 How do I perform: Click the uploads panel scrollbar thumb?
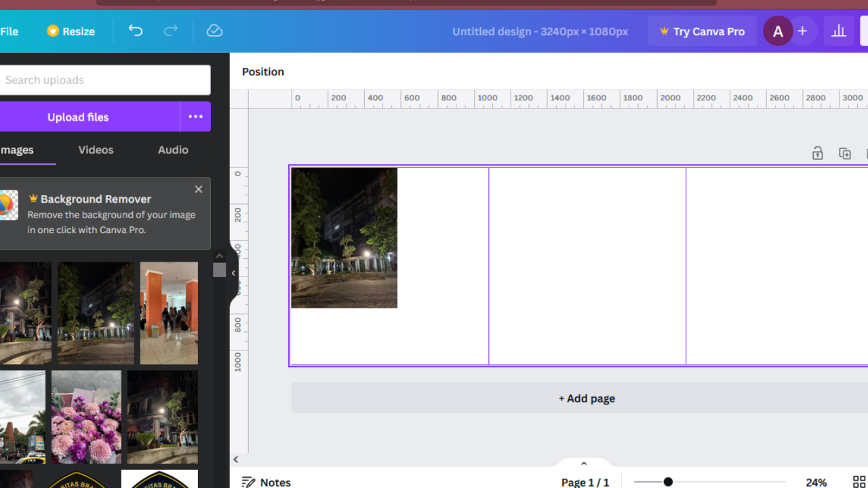tap(219, 270)
